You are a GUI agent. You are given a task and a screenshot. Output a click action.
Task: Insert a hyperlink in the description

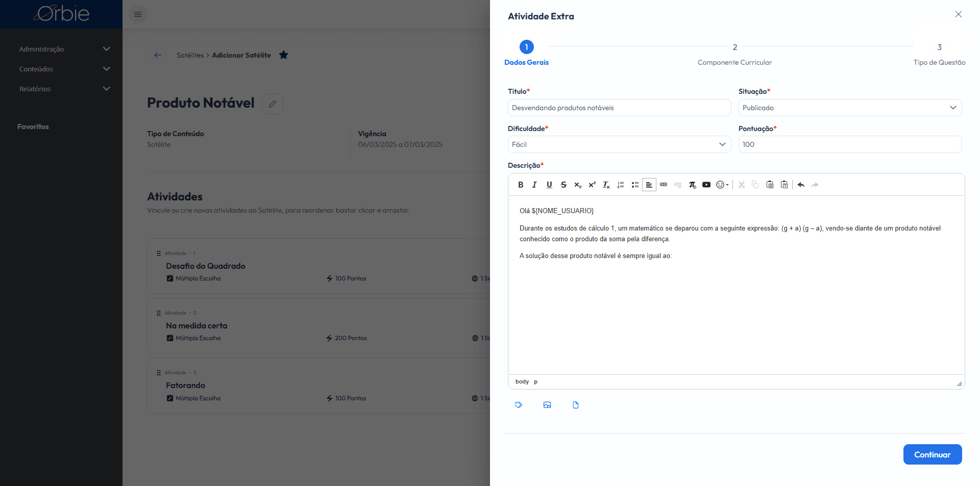tap(664, 185)
